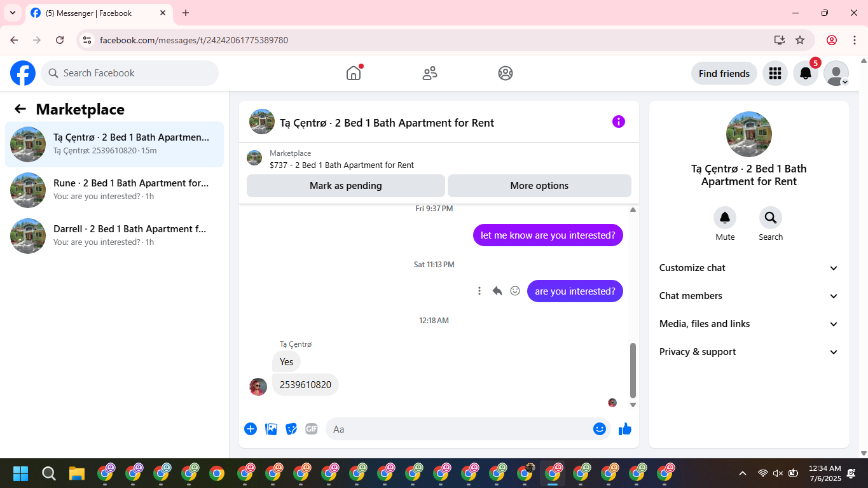This screenshot has height=488, width=868.
Task: Open the muted volume icon in system tray
Action: pyautogui.click(x=778, y=473)
